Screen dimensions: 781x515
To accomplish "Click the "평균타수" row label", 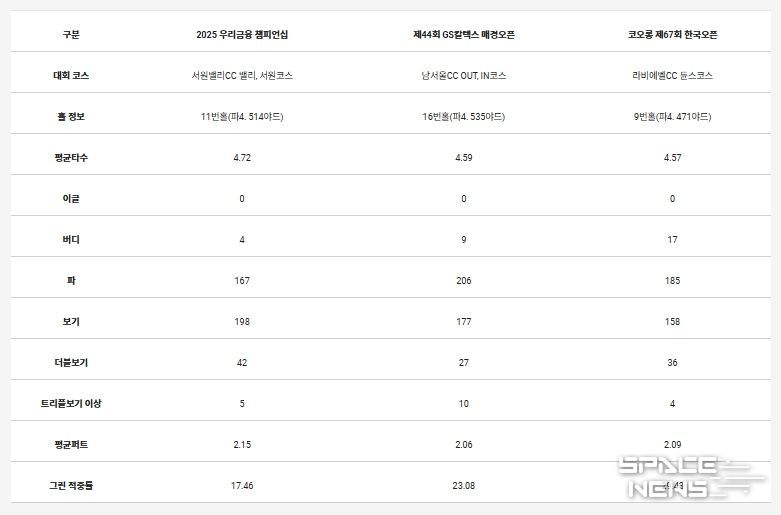I will 70,158.
